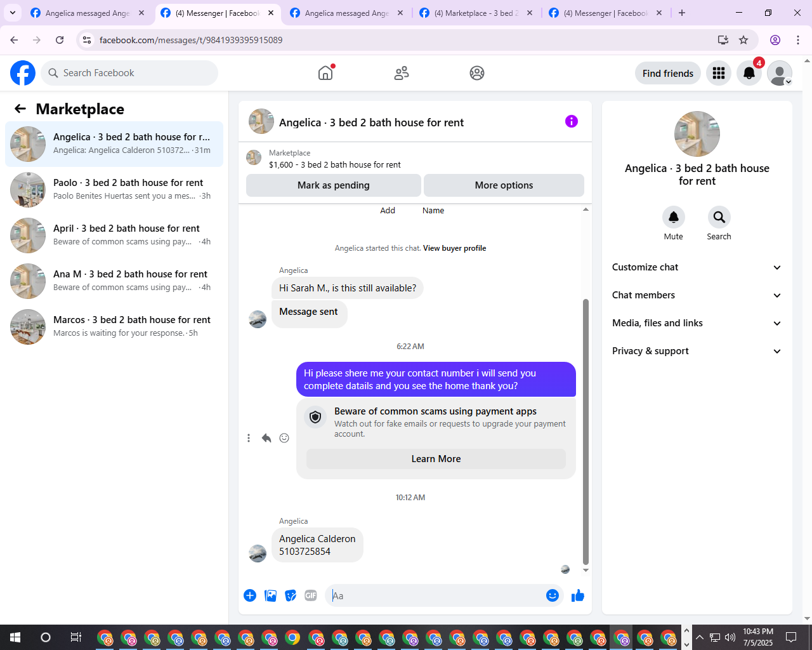Open the notifications bell
812x650 pixels.
pos(749,73)
